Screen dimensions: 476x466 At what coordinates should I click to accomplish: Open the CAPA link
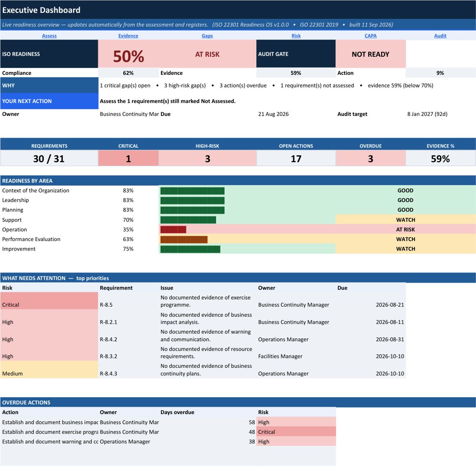click(x=370, y=36)
